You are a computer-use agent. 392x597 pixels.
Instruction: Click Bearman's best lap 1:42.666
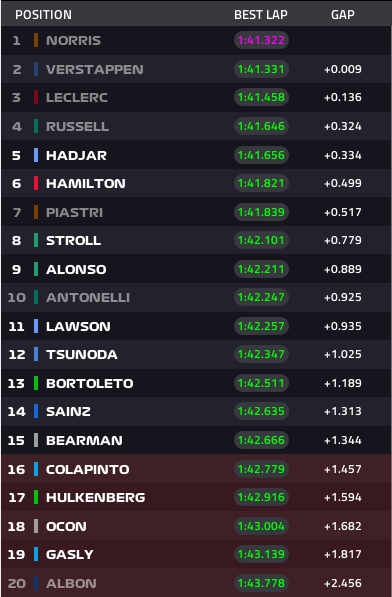point(261,440)
